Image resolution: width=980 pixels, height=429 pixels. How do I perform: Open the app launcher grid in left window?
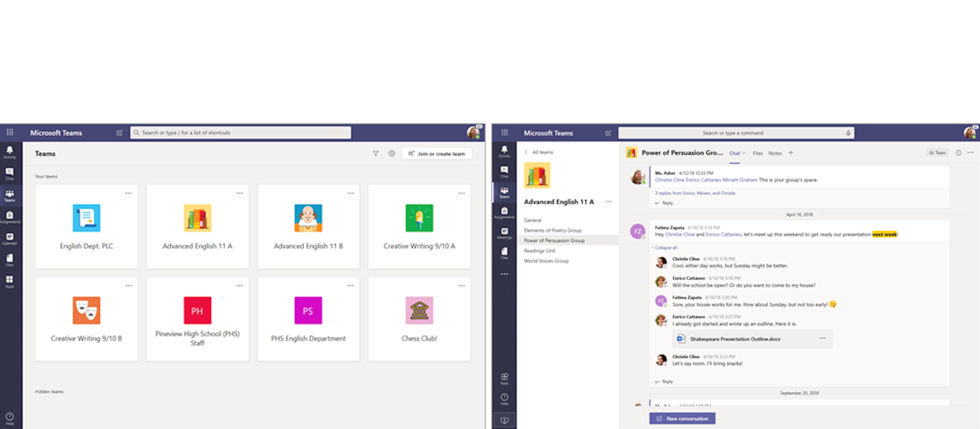(10, 132)
